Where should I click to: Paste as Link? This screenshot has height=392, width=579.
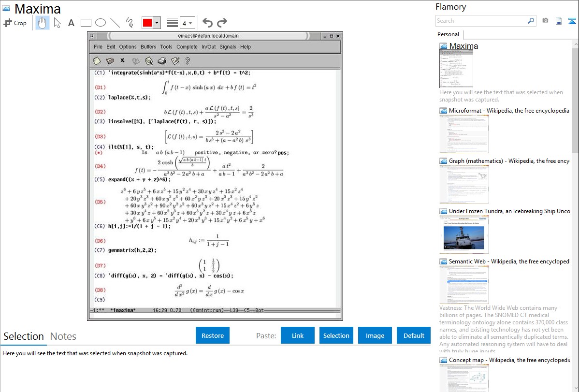point(298,335)
